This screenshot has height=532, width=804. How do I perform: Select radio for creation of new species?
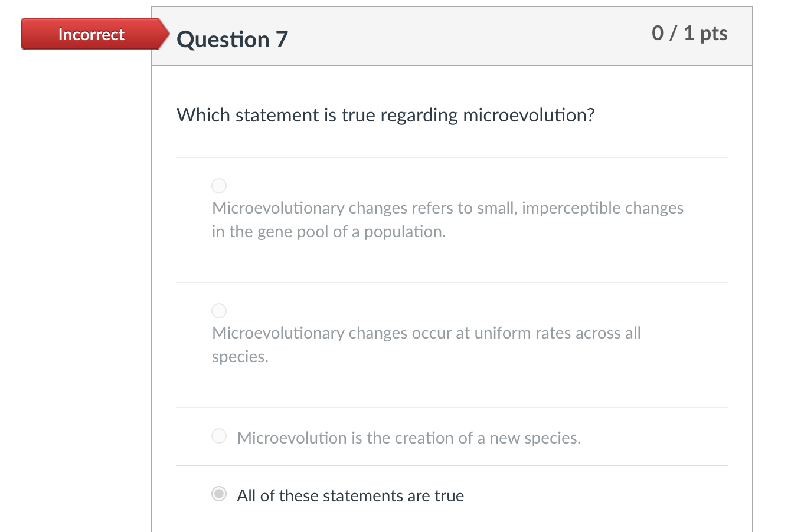click(219, 436)
